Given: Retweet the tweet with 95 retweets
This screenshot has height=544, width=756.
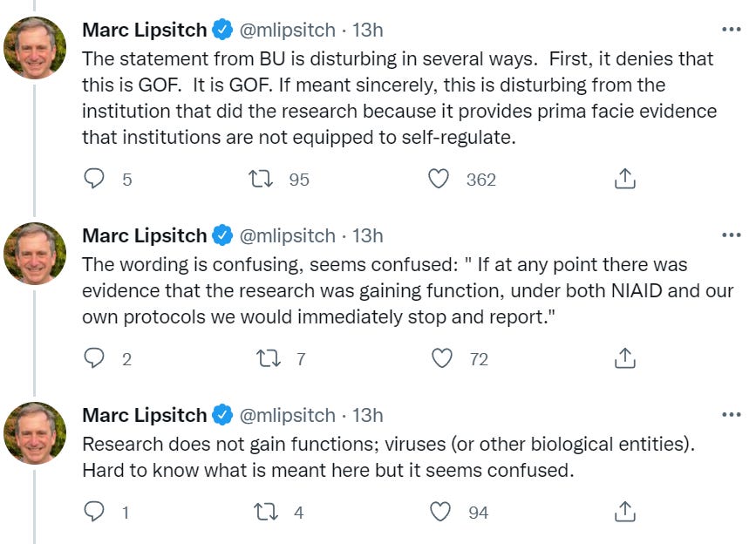Looking at the screenshot, I should 261,180.
